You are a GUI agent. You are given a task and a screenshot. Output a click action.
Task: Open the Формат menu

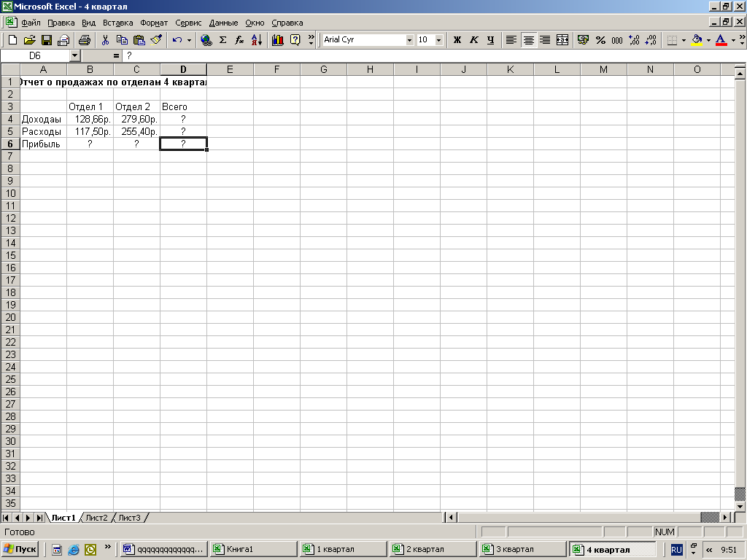coord(154,23)
